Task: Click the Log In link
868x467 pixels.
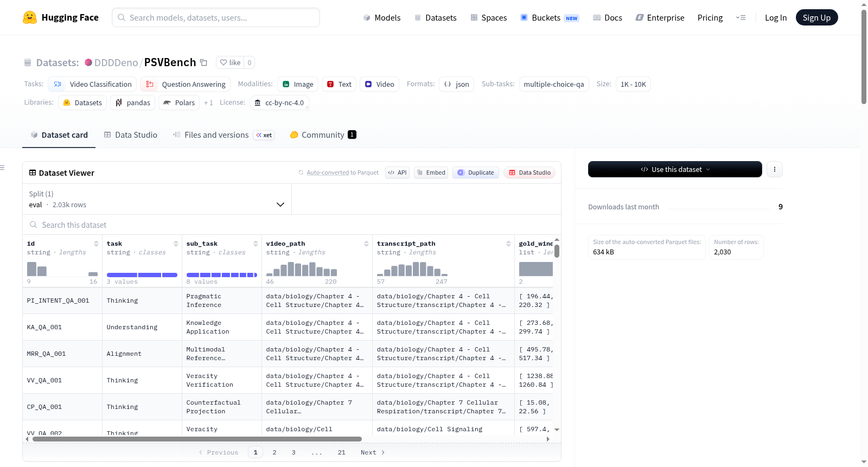Action: click(776, 17)
